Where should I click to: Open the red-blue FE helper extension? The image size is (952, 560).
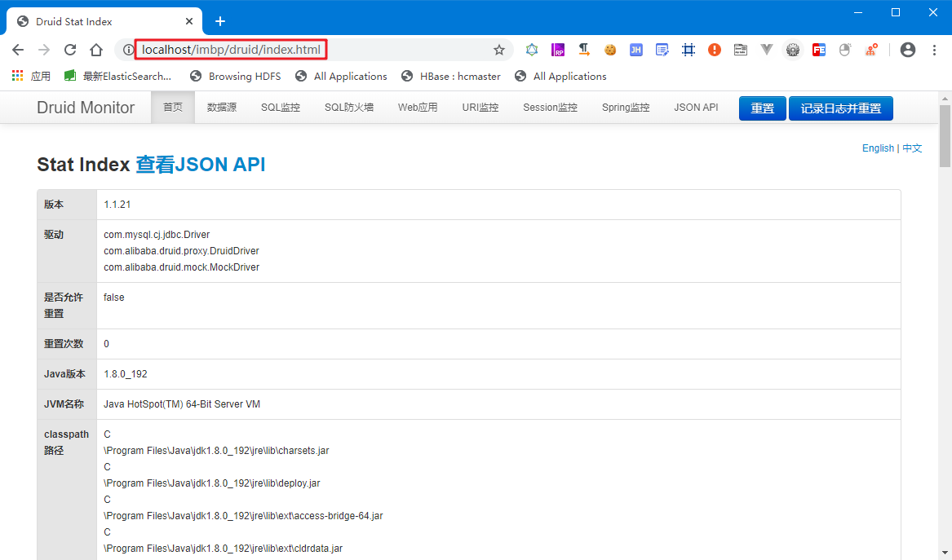click(x=819, y=50)
